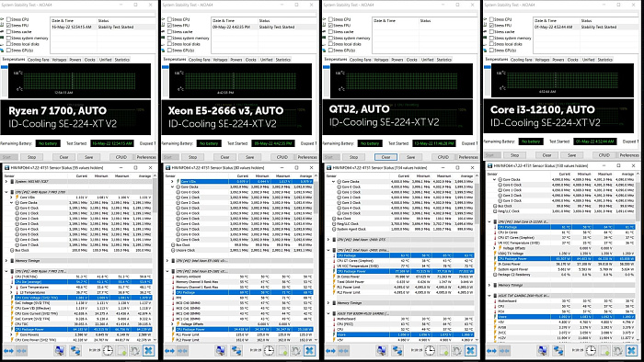Click expand-all arrows in QTJ2 HWiNFO toolbar

(330, 351)
